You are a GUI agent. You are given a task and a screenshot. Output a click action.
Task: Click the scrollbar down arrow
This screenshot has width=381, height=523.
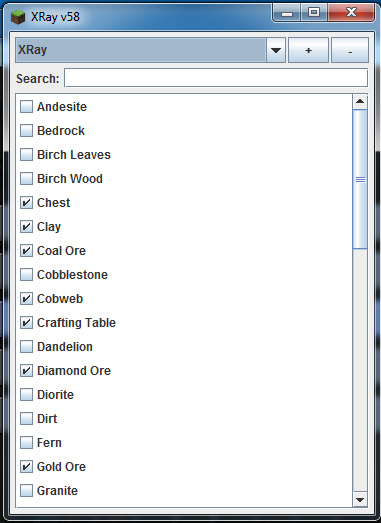(360, 499)
